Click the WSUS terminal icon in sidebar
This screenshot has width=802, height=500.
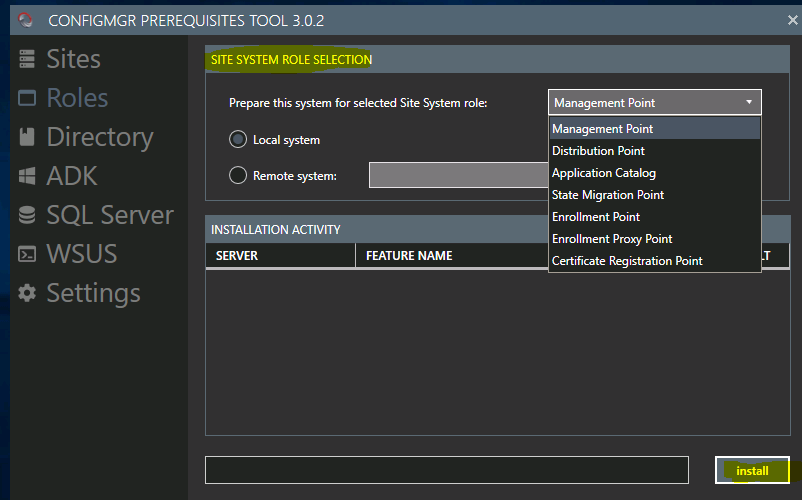[x=27, y=254]
